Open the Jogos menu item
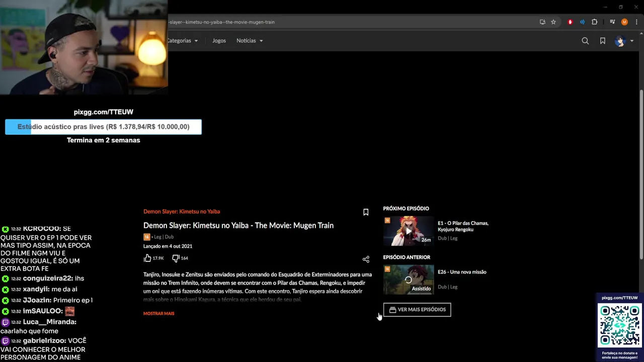 pos(219,41)
